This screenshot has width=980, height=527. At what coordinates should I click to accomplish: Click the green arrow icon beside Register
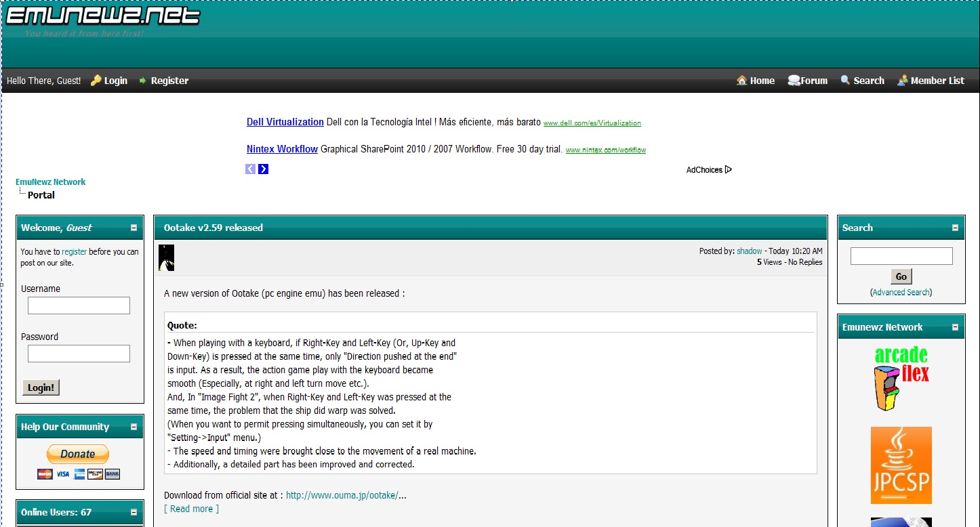(142, 81)
